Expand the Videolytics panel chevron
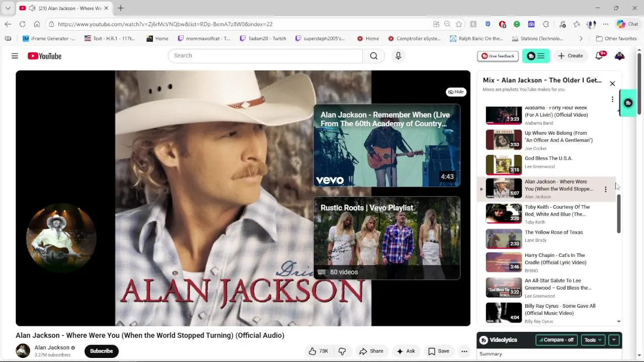 [614, 340]
